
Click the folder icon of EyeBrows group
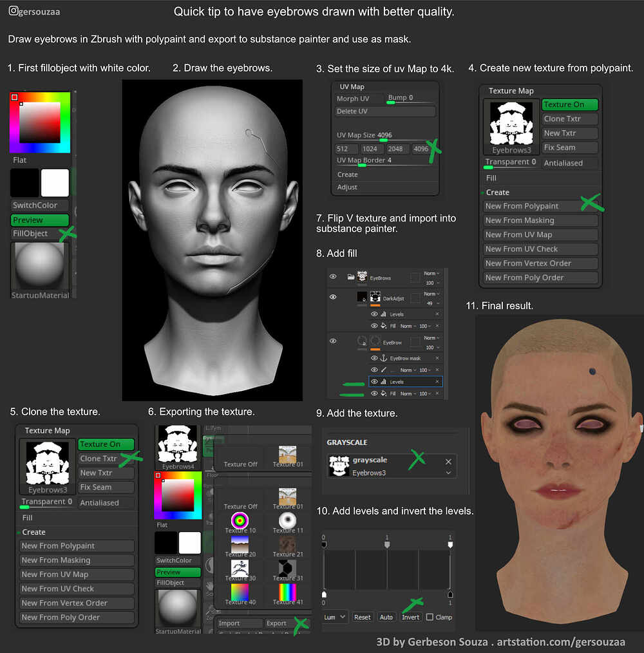(x=351, y=277)
